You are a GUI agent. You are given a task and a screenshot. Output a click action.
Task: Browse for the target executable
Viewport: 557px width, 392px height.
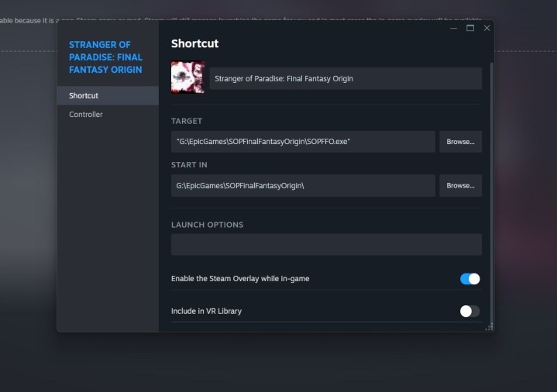coord(460,142)
